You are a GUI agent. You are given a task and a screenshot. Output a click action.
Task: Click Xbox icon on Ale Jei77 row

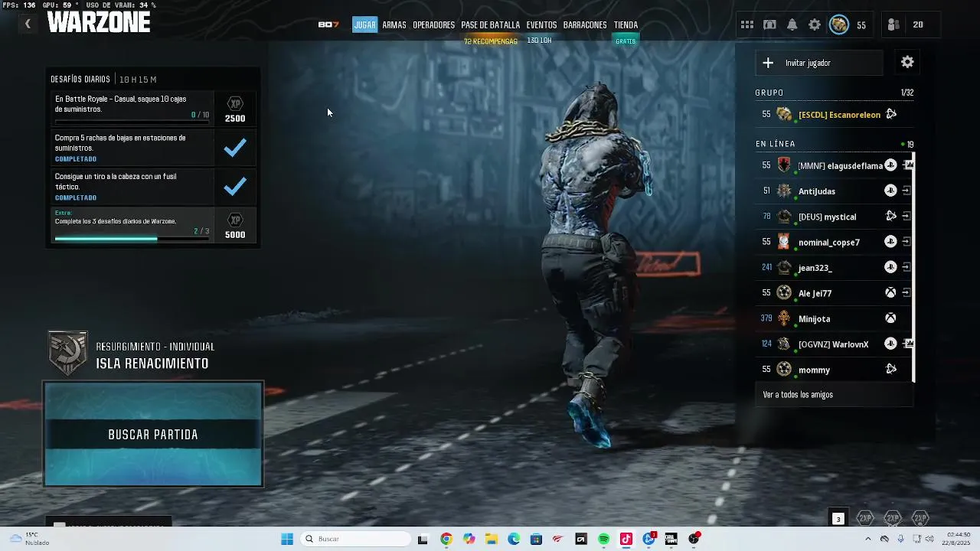(x=890, y=292)
